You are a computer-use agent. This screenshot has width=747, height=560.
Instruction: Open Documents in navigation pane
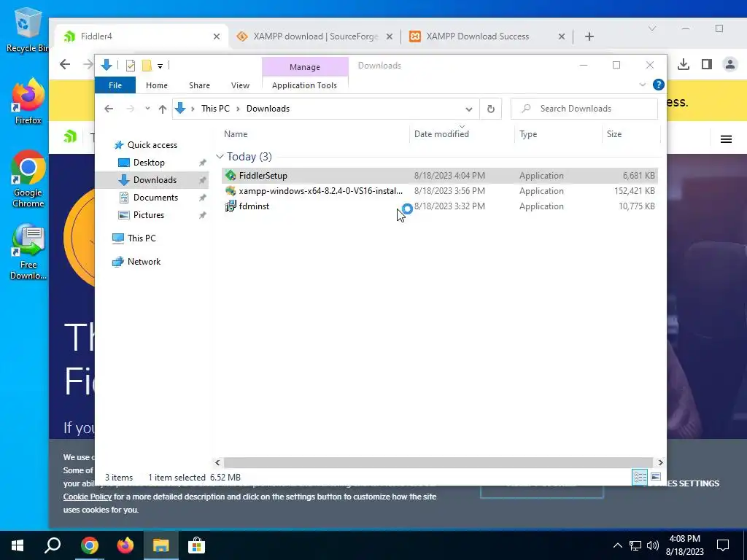[148, 198]
